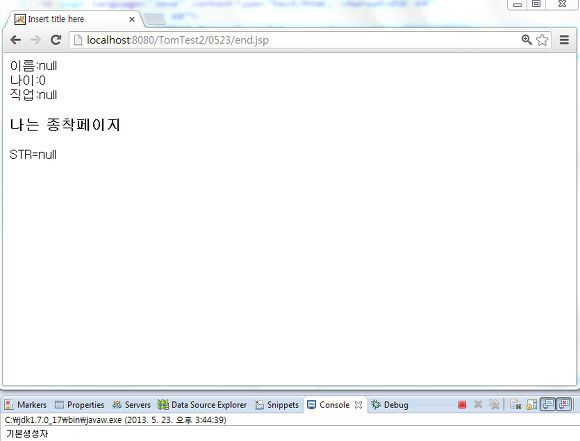This screenshot has width=580, height=441.
Task: Clear the console output
Action: (x=515, y=404)
